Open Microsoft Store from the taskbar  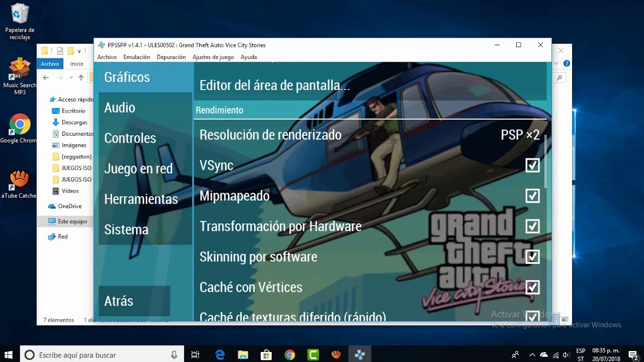pos(266,354)
